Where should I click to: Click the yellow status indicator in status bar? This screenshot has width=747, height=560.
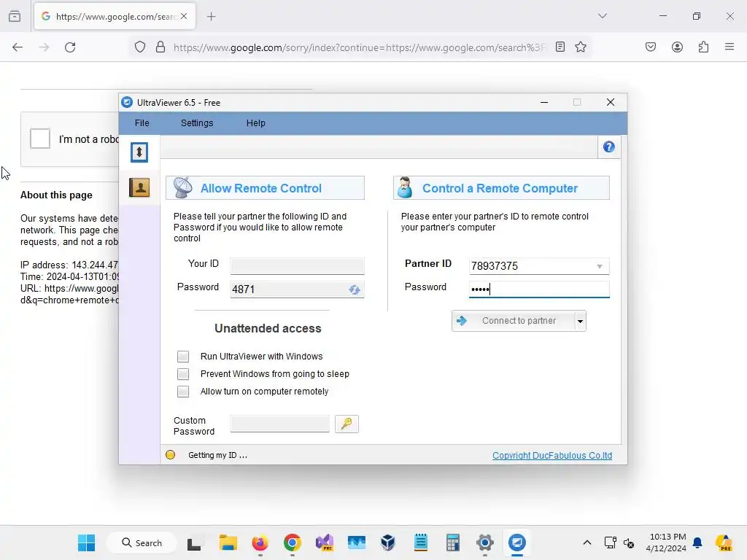click(x=170, y=455)
